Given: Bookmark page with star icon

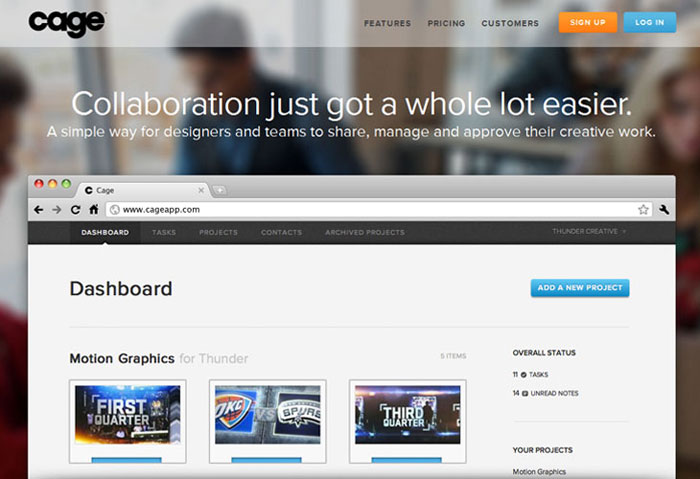Looking at the screenshot, I should (643, 210).
